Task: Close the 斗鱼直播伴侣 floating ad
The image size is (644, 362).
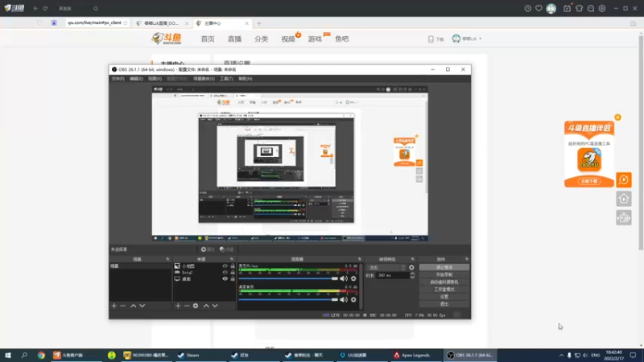Action: coord(617,117)
